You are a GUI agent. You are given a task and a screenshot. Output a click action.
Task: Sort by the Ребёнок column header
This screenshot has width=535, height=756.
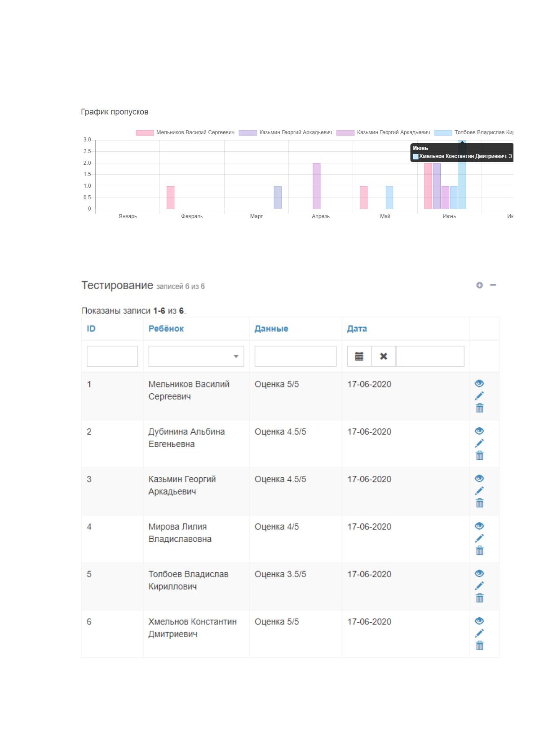click(166, 329)
